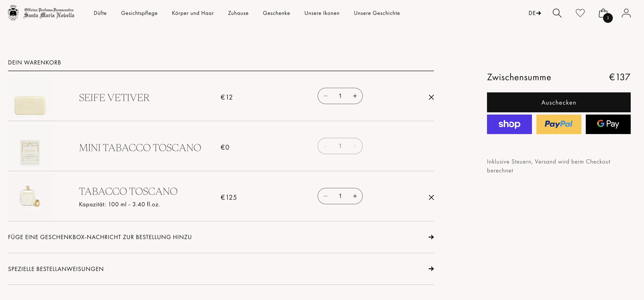This screenshot has width=644, height=300.
Task: Open the Düfte menu
Action: point(100,13)
